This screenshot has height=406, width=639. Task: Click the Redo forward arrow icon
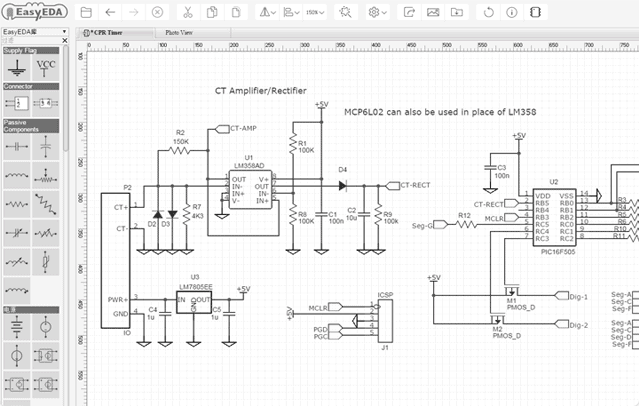[134, 12]
